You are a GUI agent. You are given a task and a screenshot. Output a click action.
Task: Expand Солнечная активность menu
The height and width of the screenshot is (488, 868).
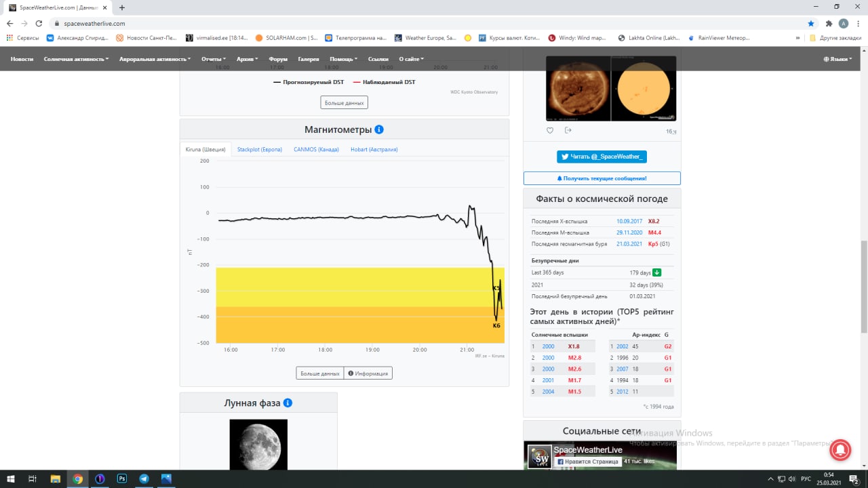tap(76, 59)
